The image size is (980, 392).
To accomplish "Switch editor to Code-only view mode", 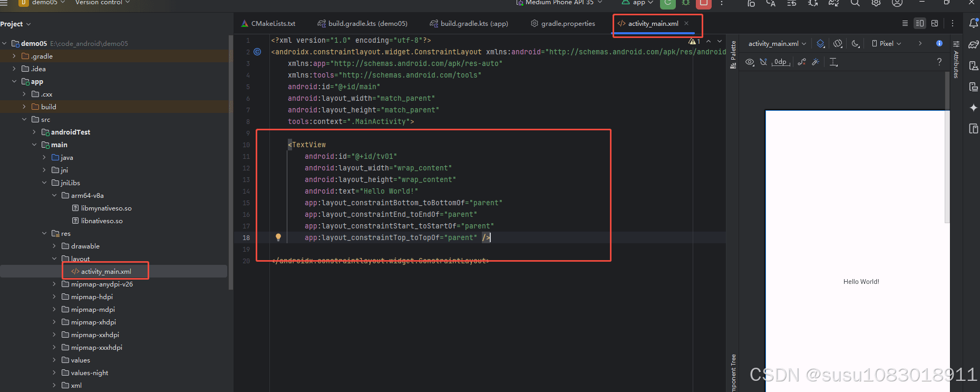I will [x=905, y=23].
